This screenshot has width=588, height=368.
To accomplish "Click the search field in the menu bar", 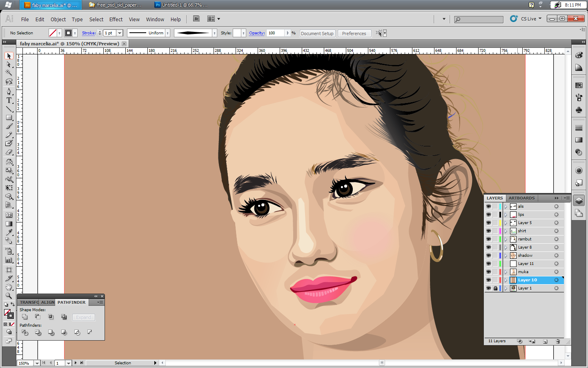I will 479,19.
